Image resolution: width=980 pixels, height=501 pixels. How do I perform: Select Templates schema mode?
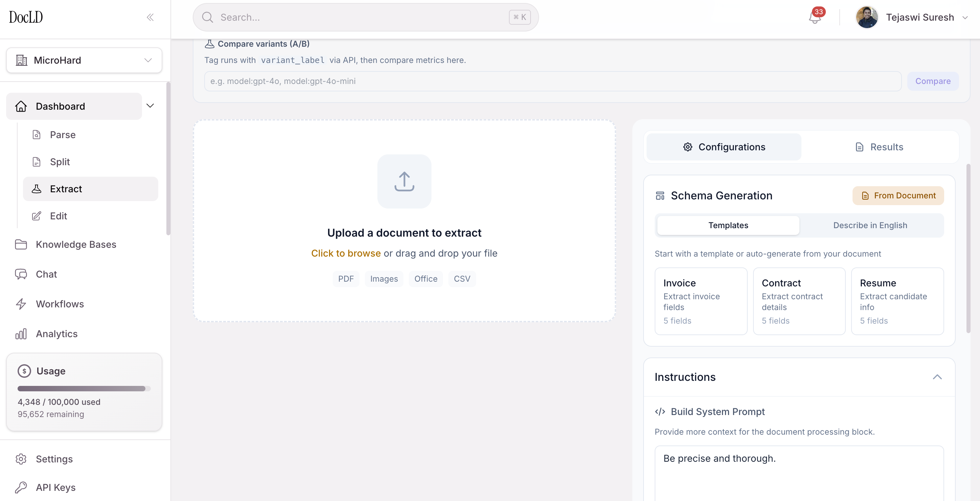tap(728, 225)
